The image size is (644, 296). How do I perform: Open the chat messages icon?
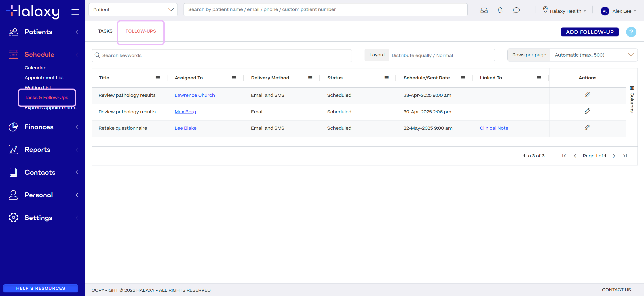click(516, 11)
